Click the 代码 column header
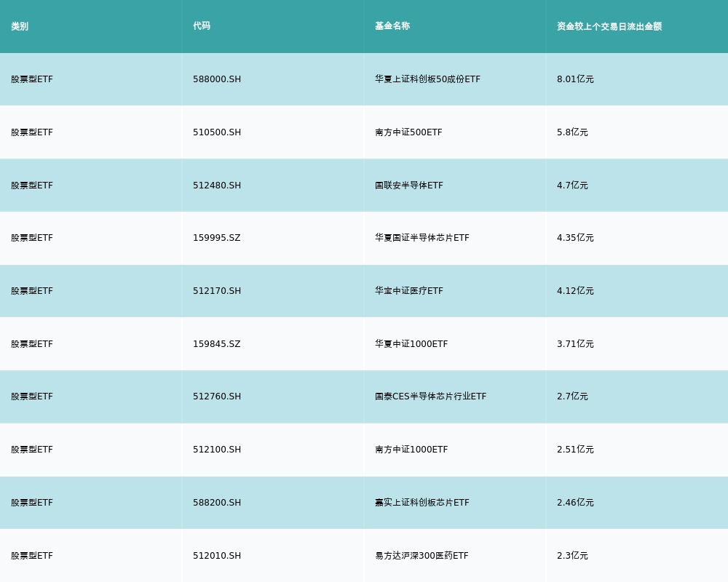Image resolution: width=728 pixels, height=582 pixels. click(x=202, y=26)
